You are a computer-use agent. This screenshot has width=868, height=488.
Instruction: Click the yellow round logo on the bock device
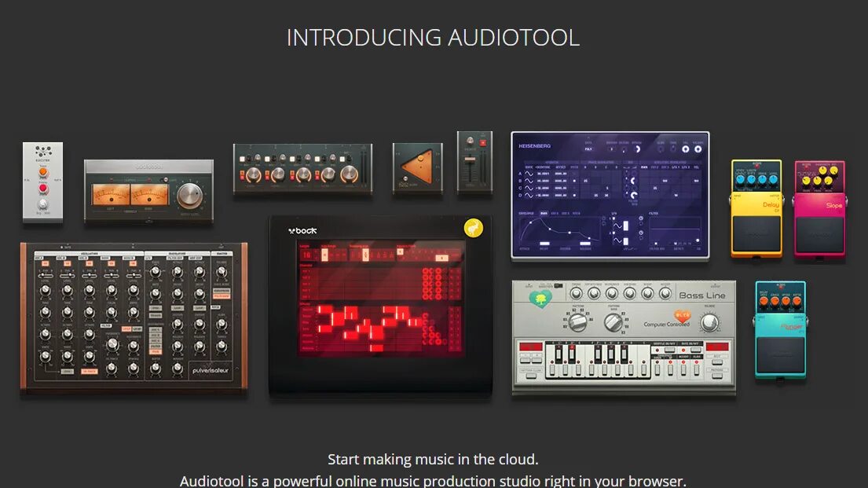[x=474, y=228]
